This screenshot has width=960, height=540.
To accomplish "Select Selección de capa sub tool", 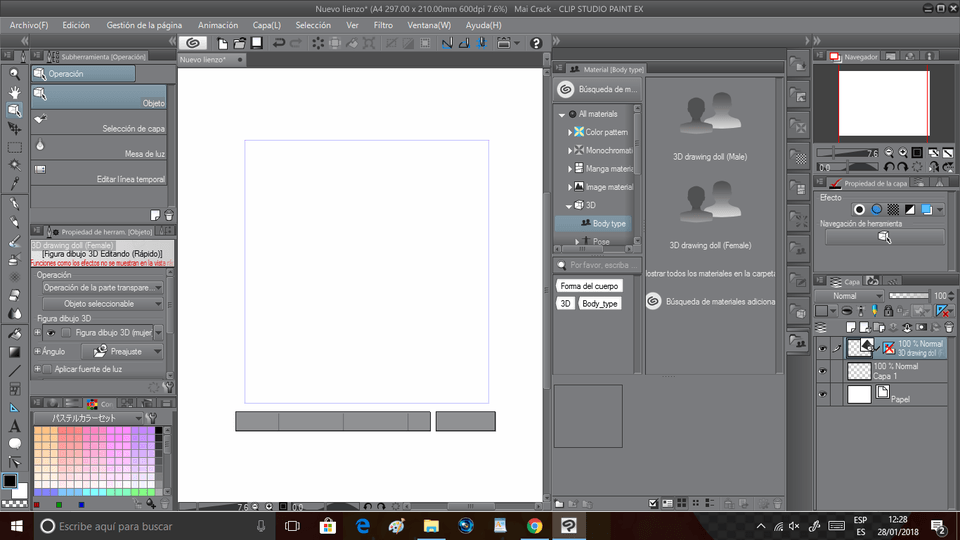I will point(99,123).
